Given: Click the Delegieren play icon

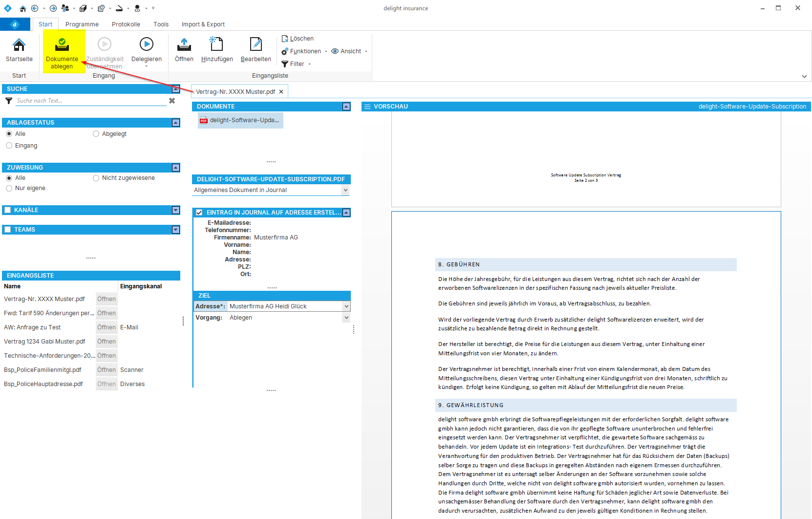Looking at the screenshot, I should coord(146,44).
